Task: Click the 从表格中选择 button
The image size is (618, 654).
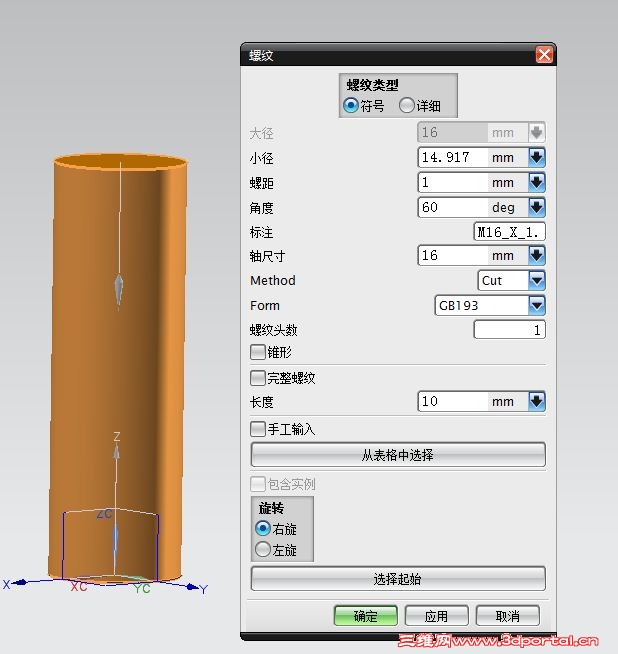Action: tap(398, 455)
